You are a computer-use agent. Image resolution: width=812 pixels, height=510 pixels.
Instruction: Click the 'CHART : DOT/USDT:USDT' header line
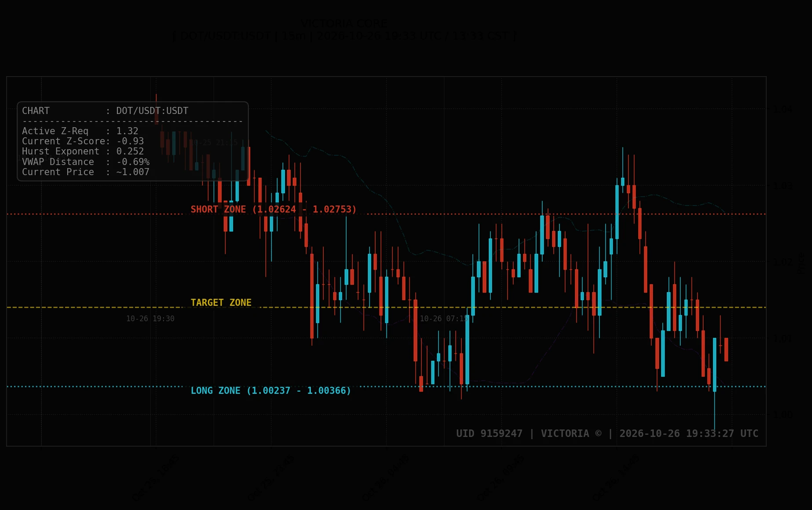click(105, 111)
